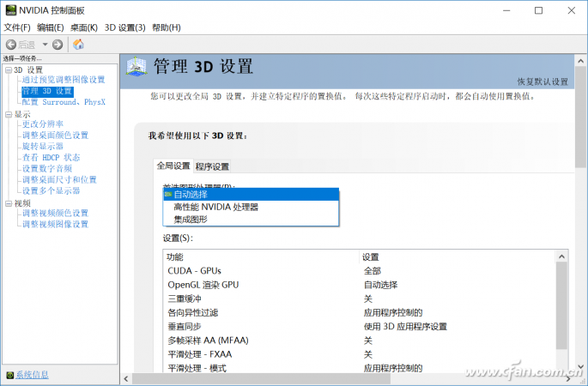Switch to the 程序设置 tab
This screenshot has height=386, width=588.
212,166
